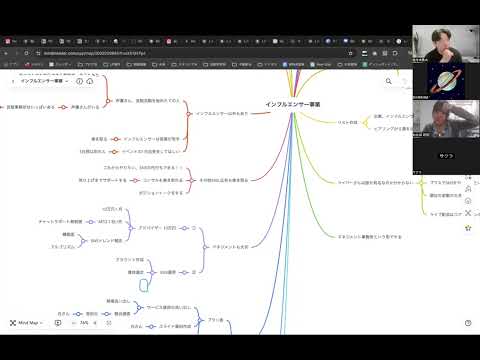
Task: Click the map info circle icon
Action: pyautogui.click(x=79, y=81)
